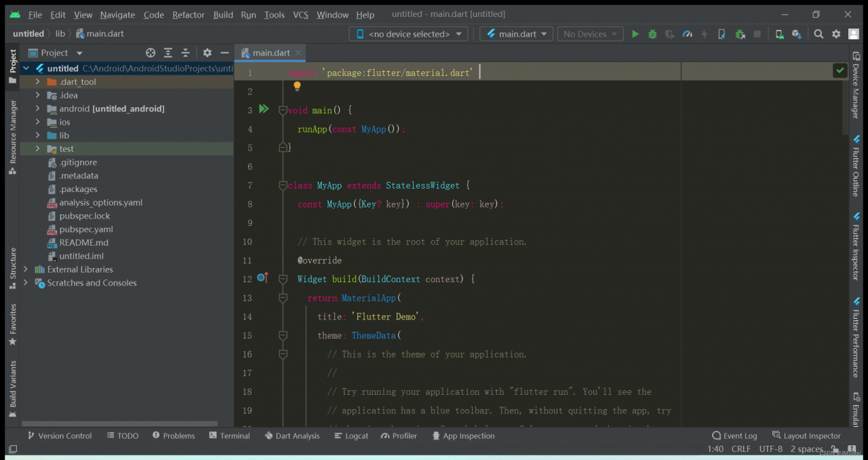Open the Profile gauge icon in toolbar
Image resolution: width=868 pixels, height=460 pixels.
687,34
